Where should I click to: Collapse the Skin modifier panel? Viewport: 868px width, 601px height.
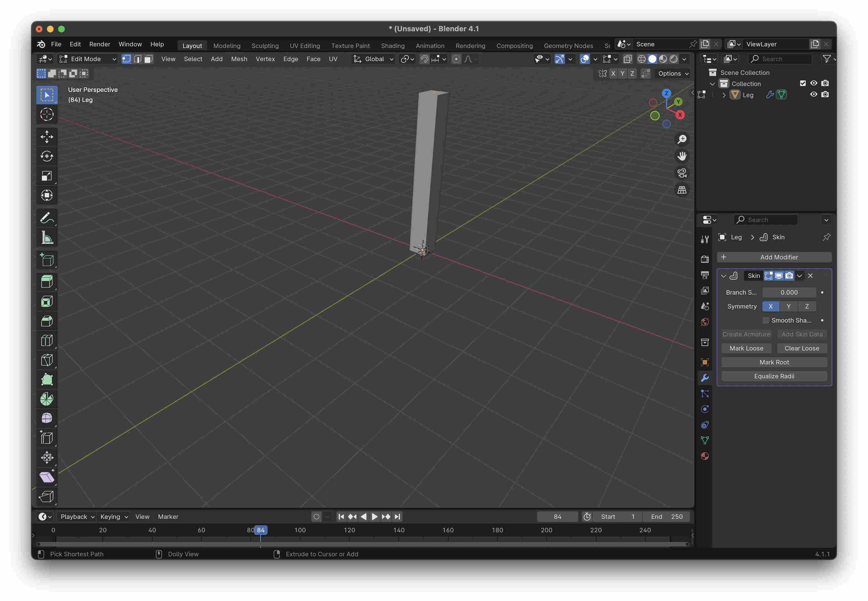[723, 276]
